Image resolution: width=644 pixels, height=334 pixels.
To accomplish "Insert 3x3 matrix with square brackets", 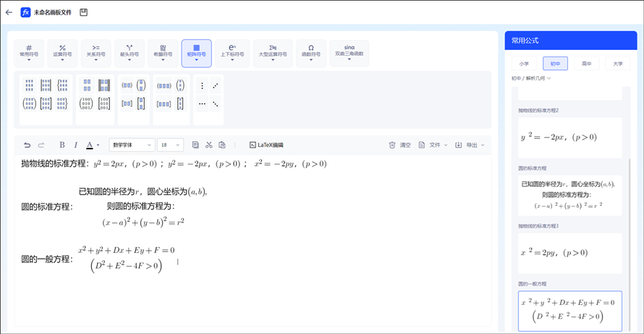I will point(46,104).
